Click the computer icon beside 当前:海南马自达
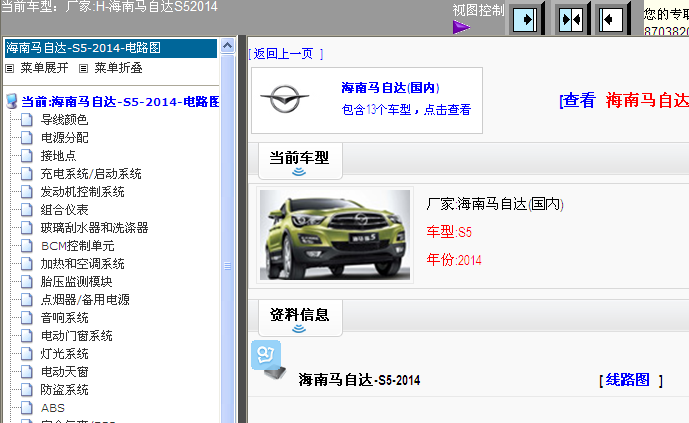This screenshot has height=423, width=689. pyautogui.click(x=12, y=101)
